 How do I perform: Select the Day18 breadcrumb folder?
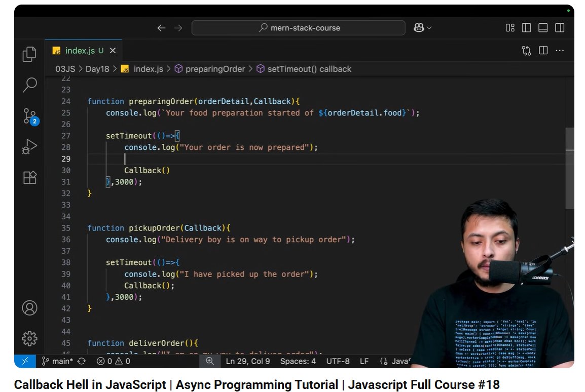97,69
